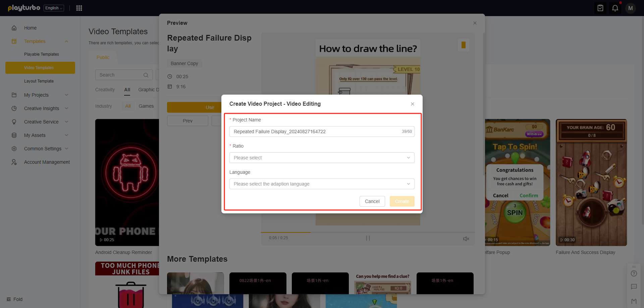Change language using English dropdown
This screenshot has height=308, width=644.
tap(54, 8)
